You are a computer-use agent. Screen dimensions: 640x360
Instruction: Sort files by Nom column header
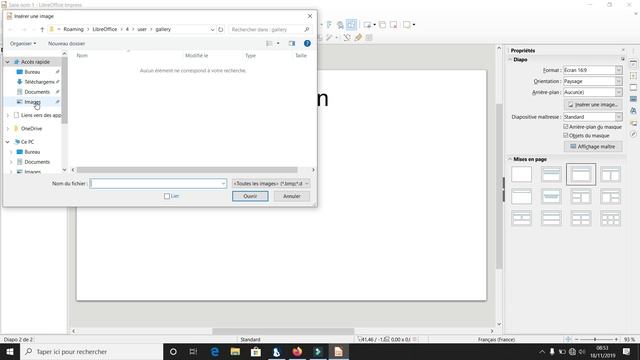point(82,56)
